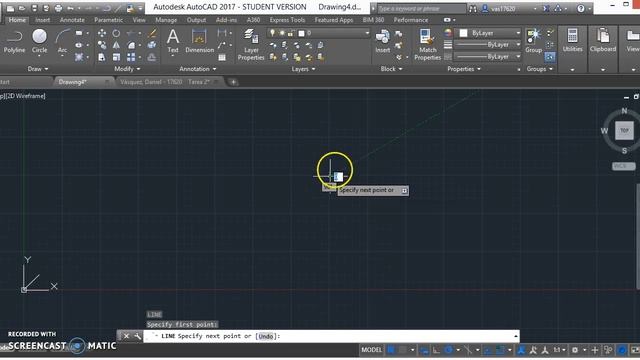The width and height of the screenshot is (640, 360).
Task: Toggle grid display in status bar
Action: pos(391,350)
